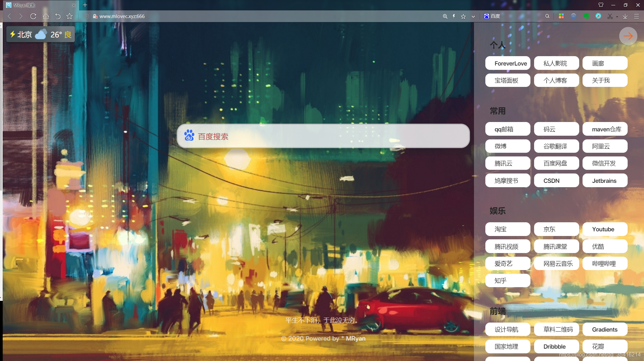644x361 pixels.
Task: Open the MRyan footer link
Action: pos(355,338)
